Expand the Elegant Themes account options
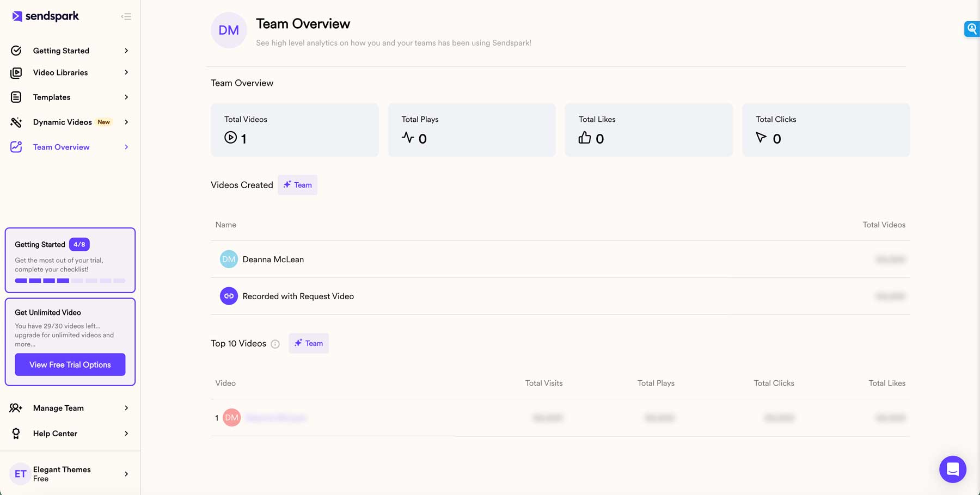The height and width of the screenshot is (495, 980). coord(126,474)
